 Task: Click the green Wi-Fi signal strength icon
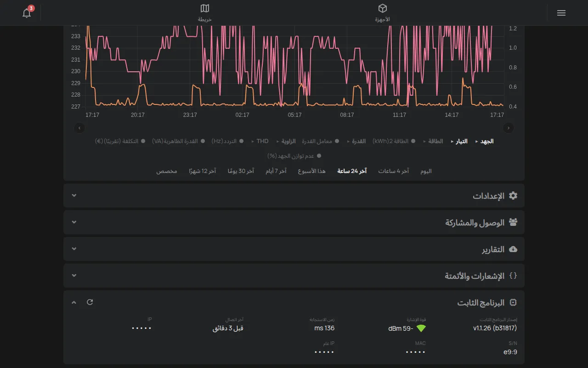[x=421, y=328]
